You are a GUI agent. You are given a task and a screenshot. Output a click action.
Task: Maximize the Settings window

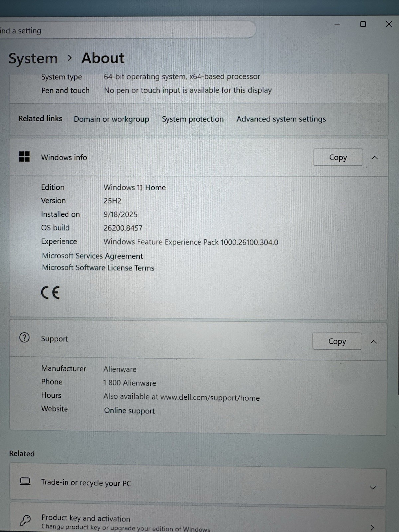click(363, 24)
